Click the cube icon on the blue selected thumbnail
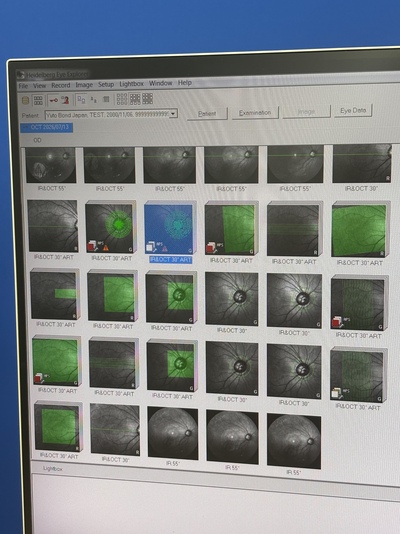Viewport: 400px width, 534px height. tap(151, 248)
